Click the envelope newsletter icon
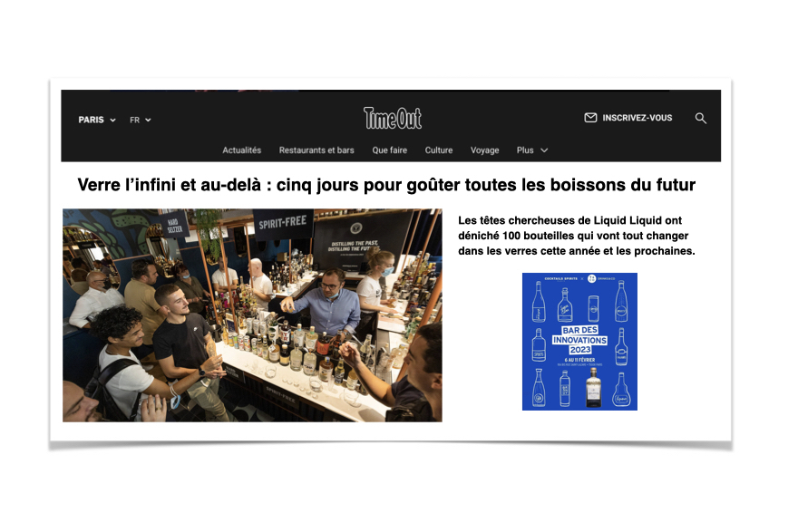 [590, 118]
